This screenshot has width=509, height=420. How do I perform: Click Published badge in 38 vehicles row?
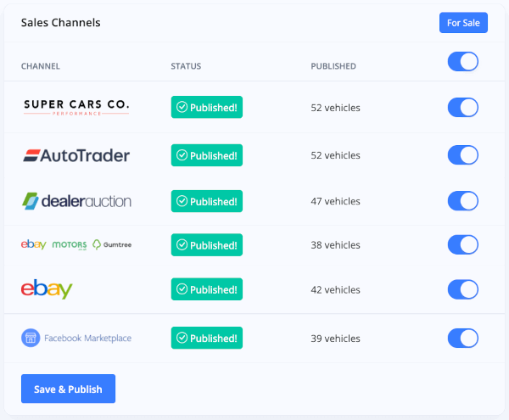pos(207,244)
